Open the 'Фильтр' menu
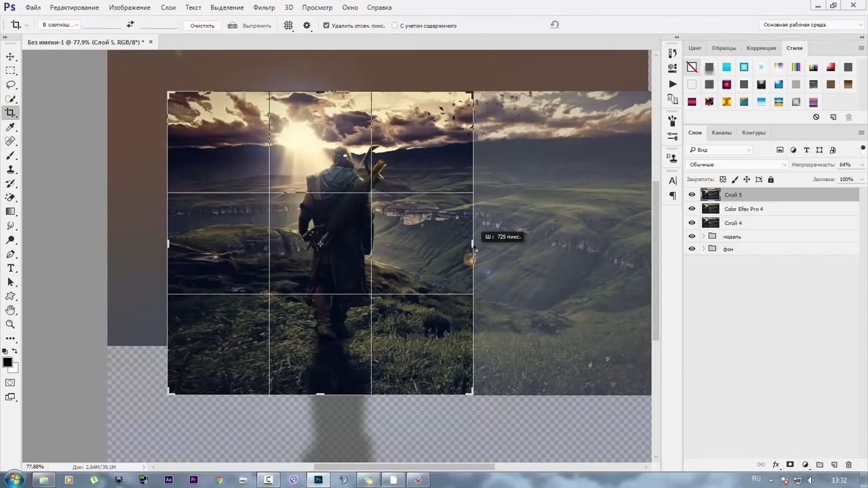The image size is (868, 488). (x=264, y=7)
